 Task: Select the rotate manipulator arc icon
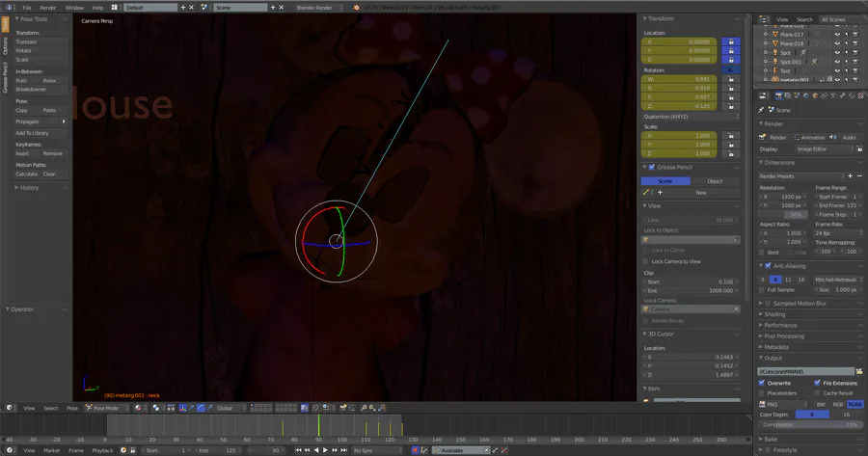201,408
